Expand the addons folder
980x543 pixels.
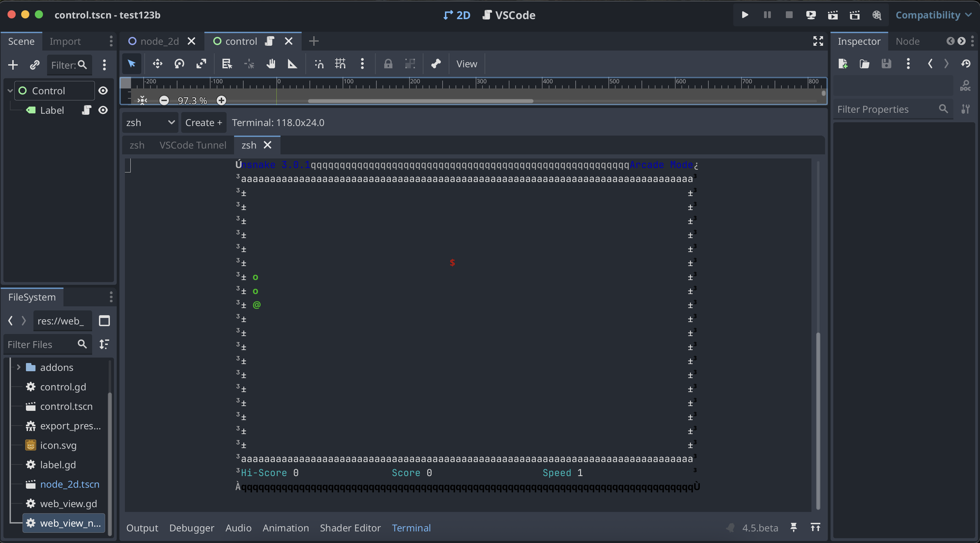point(18,367)
